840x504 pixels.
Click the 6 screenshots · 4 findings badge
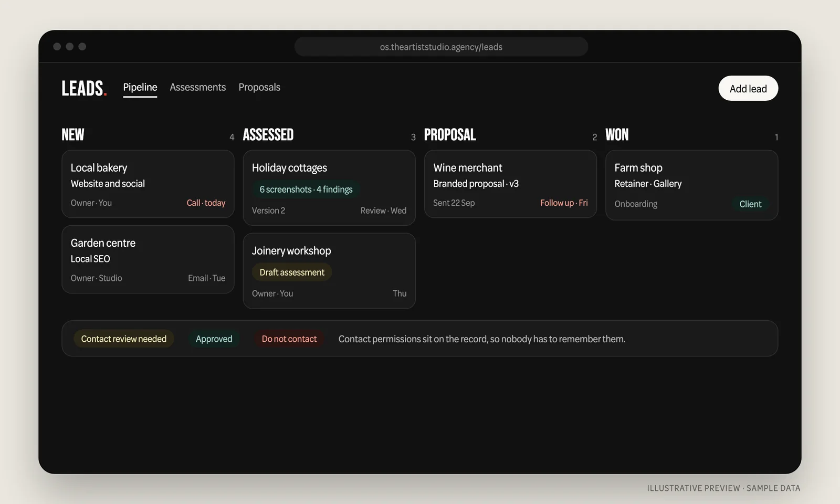pyautogui.click(x=306, y=190)
